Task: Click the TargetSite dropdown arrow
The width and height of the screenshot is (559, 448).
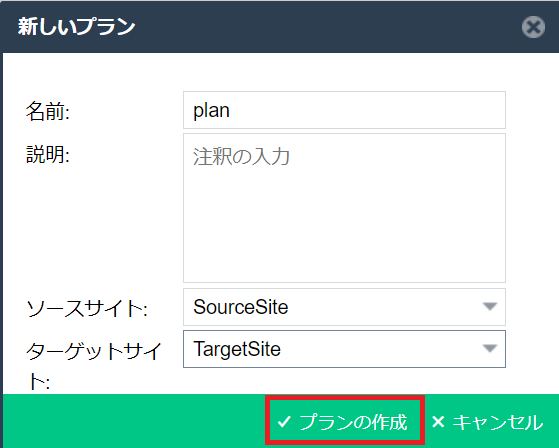Action: [x=490, y=348]
